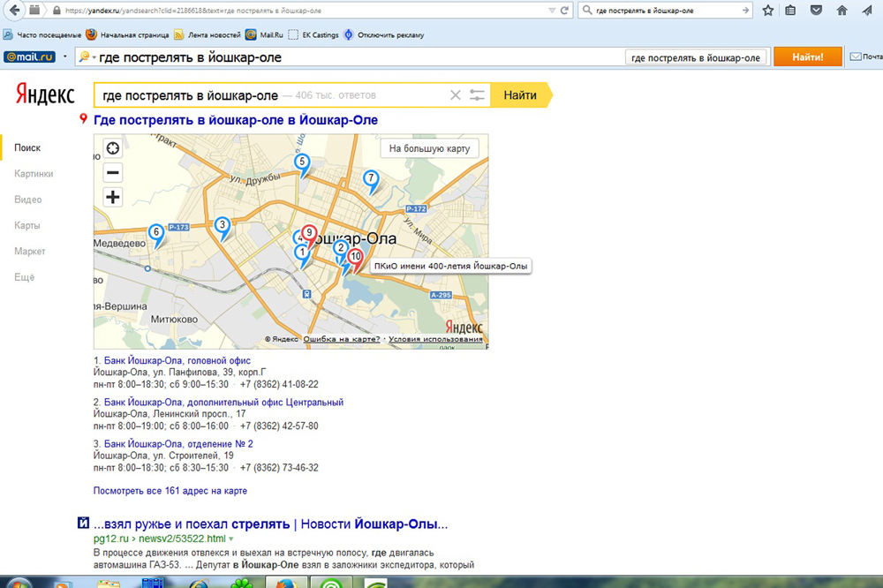Click the map geolocation crosshair button
The height and width of the screenshot is (588, 883).
pyautogui.click(x=113, y=148)
